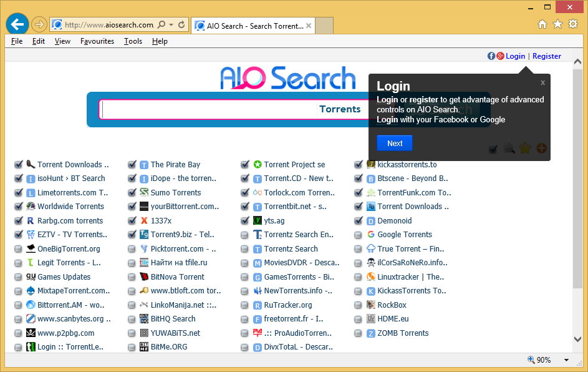Viewport: 588px width, 372px height.
Task: Click the Google Plus login icon
Action: click(x=499, y=56)
